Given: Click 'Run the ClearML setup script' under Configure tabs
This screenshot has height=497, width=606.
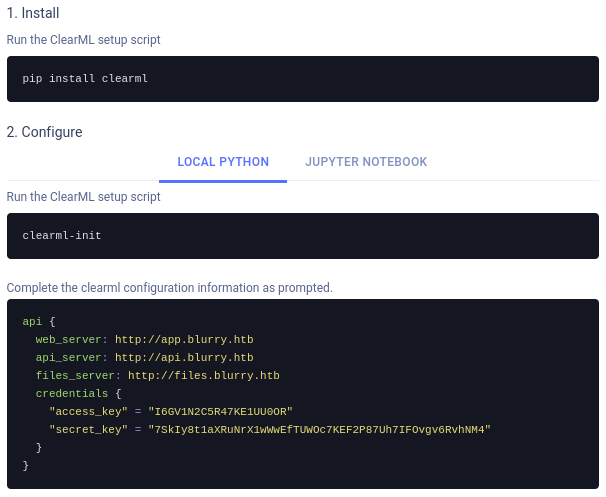Looking at the screenshot, I should (x=83, y=197).
